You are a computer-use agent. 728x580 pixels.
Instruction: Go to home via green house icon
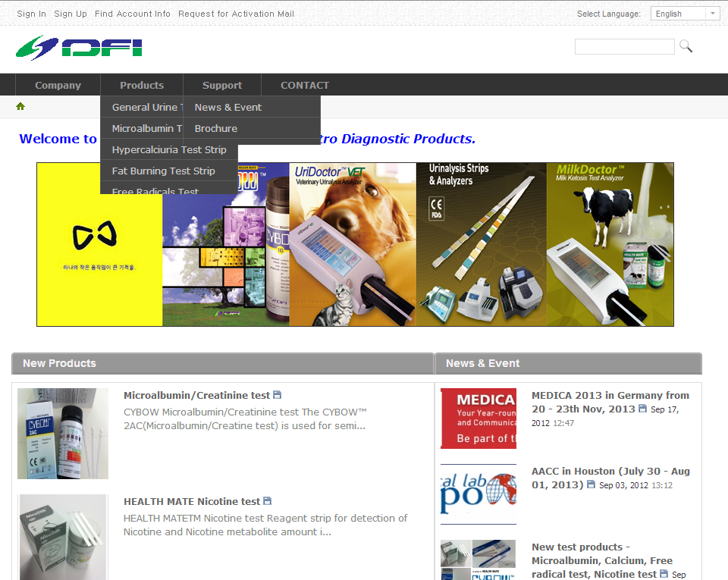coord(20,106)
